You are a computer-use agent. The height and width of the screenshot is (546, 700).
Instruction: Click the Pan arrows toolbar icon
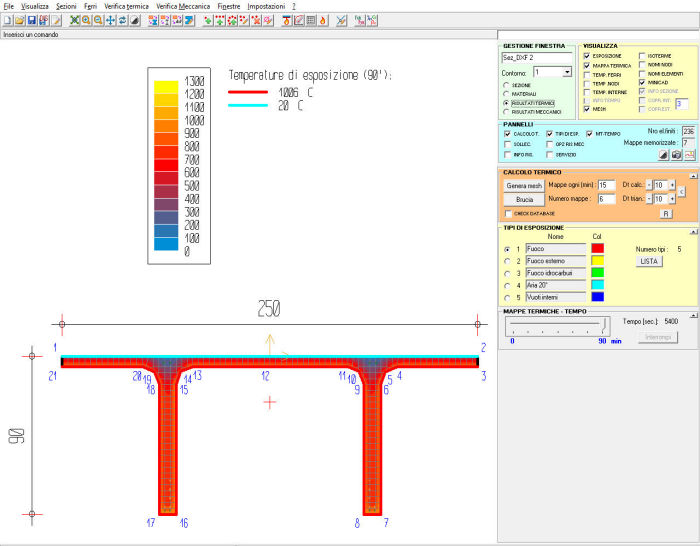pos(110,20)
